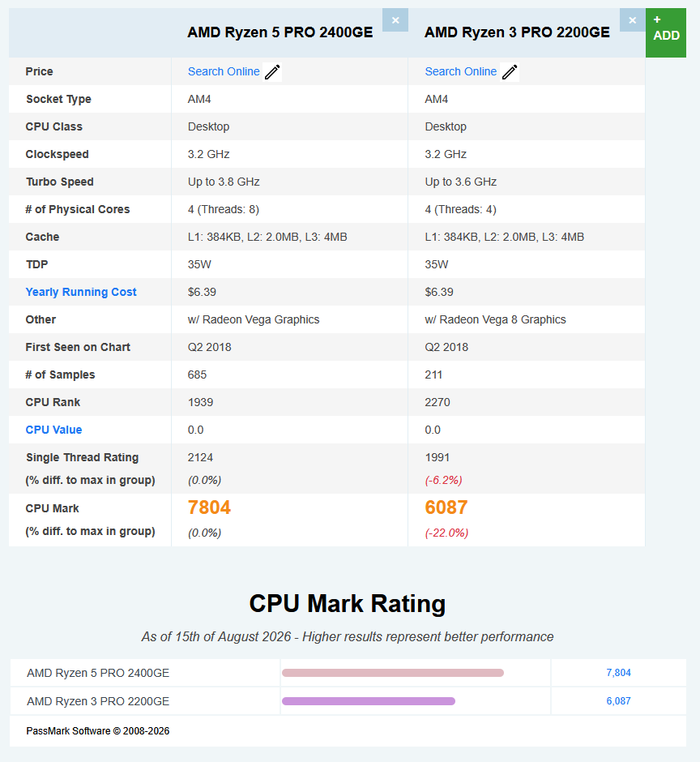Open the Yearly Running Cost link
The height and width of the screenshot is (762, 700).
pos(81,292)
